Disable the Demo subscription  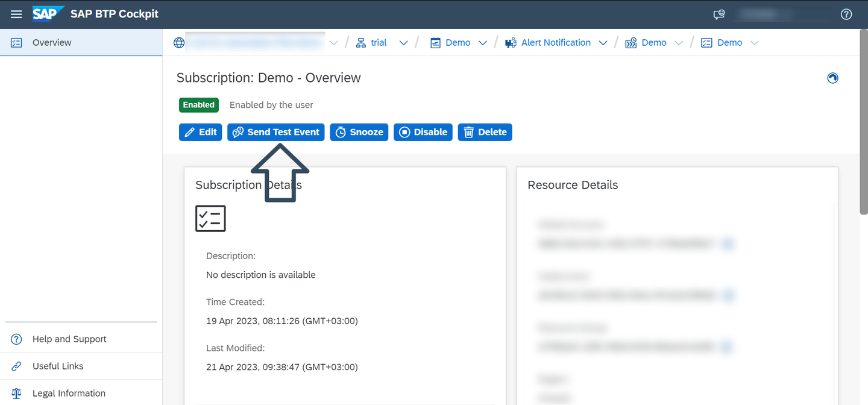coord(423,132)
